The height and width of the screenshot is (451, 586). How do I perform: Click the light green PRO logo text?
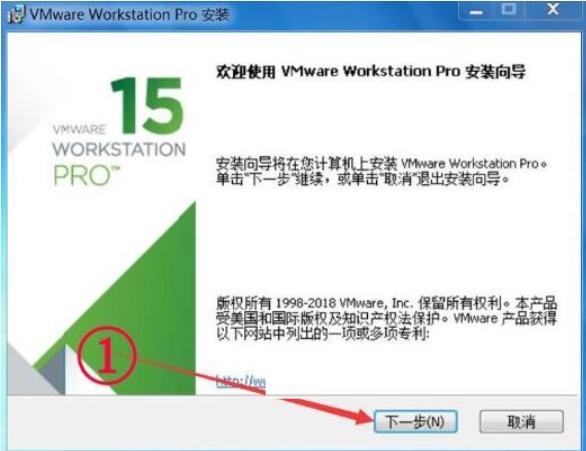[87, 176]
